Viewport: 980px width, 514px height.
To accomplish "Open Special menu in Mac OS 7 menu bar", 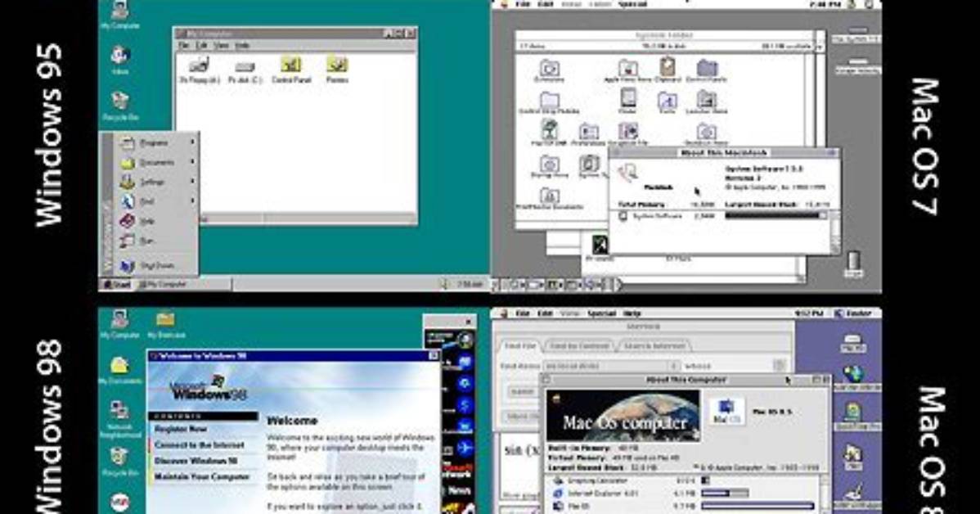I will pos(632,4).
